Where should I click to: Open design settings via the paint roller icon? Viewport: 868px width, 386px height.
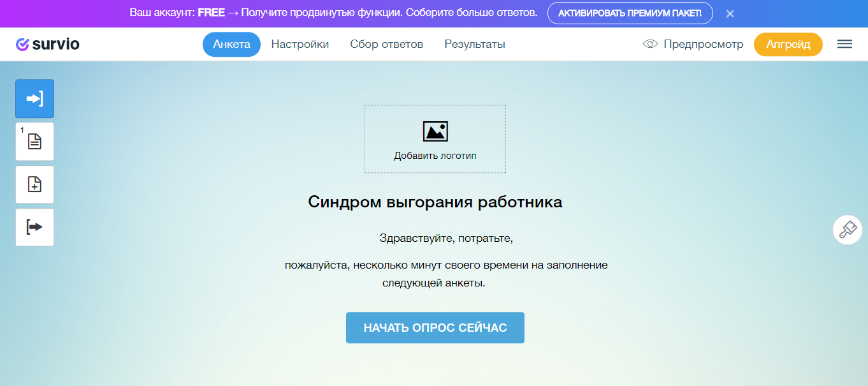point(847,230)
